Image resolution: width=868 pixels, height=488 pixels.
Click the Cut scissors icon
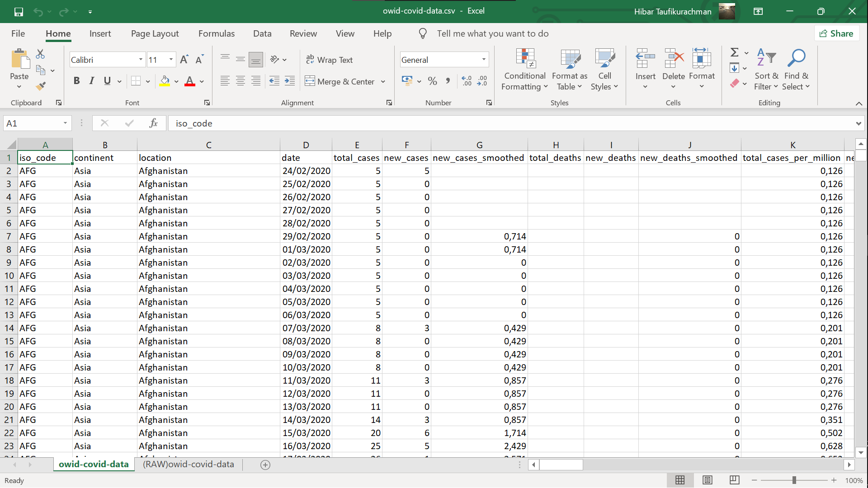(40, 54)
